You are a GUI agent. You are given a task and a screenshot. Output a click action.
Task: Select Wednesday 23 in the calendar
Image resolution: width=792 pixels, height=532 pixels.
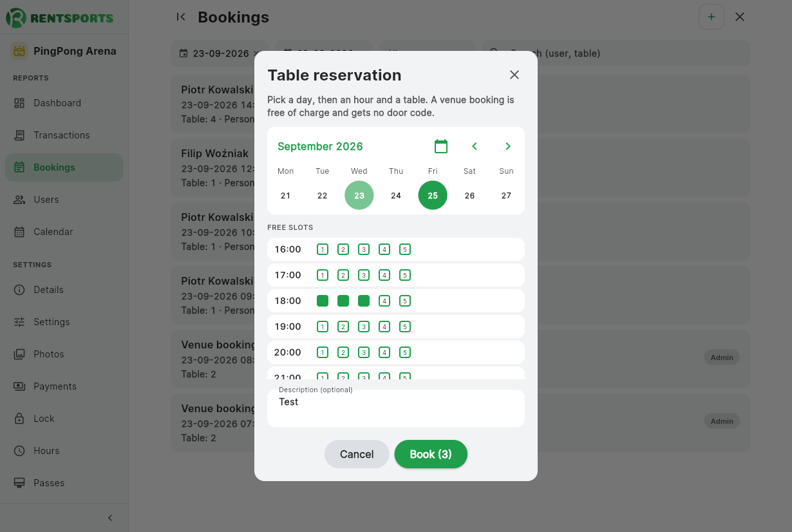359,195
